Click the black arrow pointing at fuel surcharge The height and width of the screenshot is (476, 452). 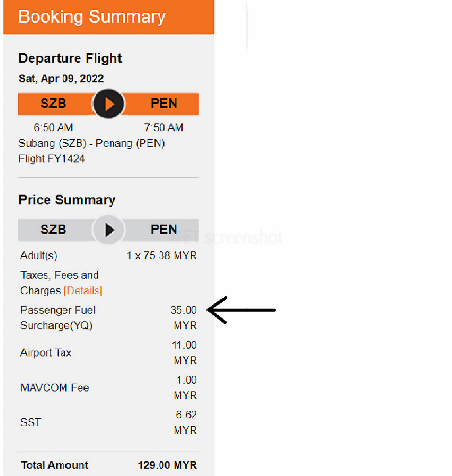(x=242, y=310)
